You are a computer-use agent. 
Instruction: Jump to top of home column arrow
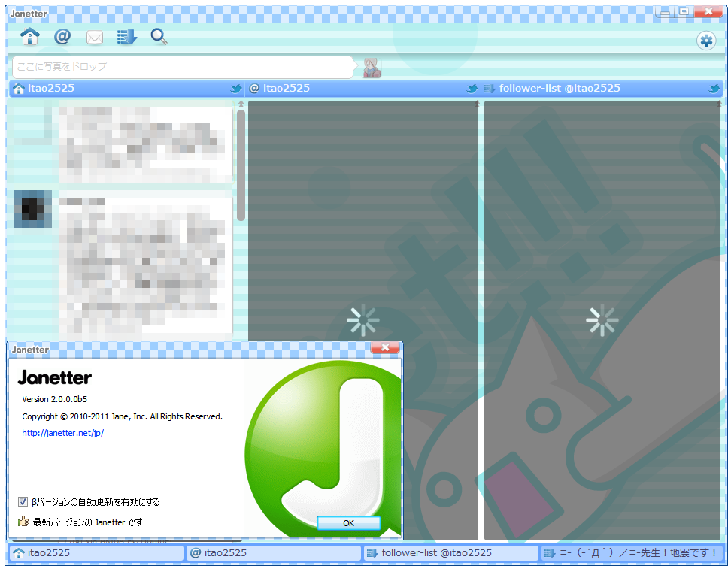pos(241,104)
